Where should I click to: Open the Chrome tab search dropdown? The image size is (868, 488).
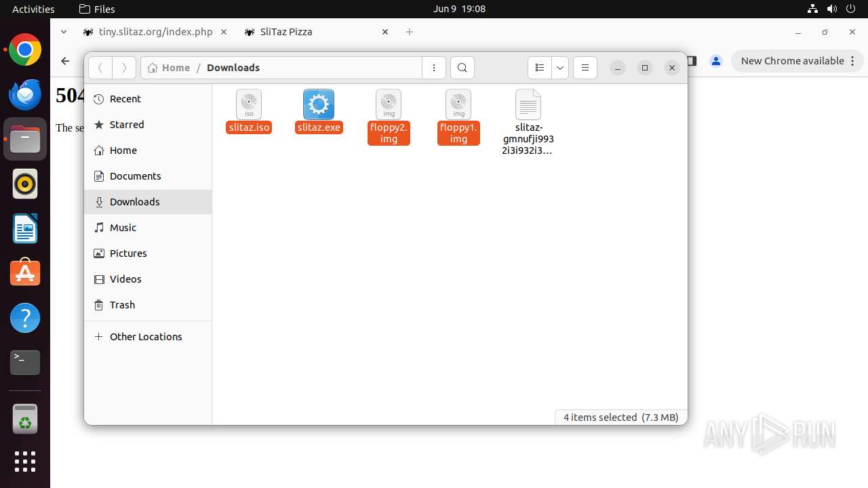64,32
